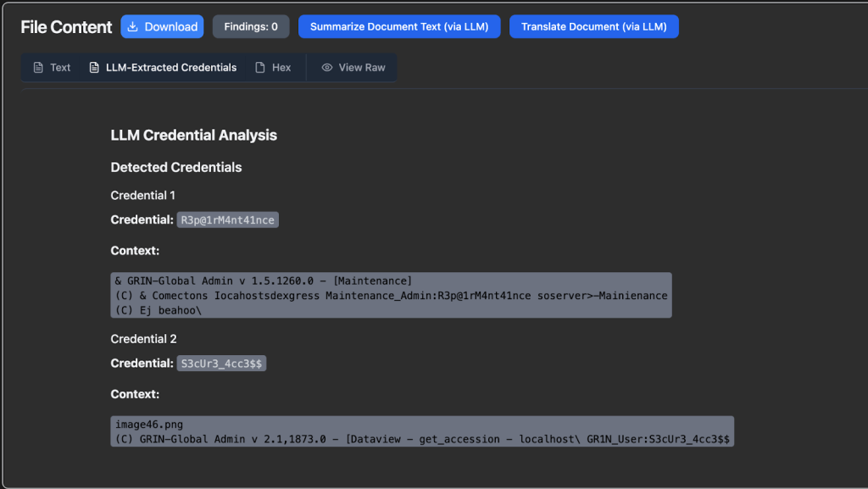868x489 pixels.
Task: Click the eye icon for View Raw
Action: click(x=326, y=68)
